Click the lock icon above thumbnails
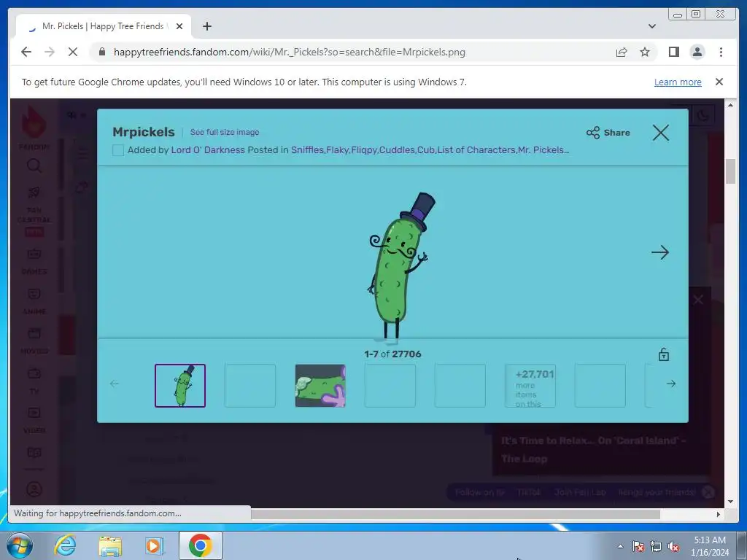 664,355
